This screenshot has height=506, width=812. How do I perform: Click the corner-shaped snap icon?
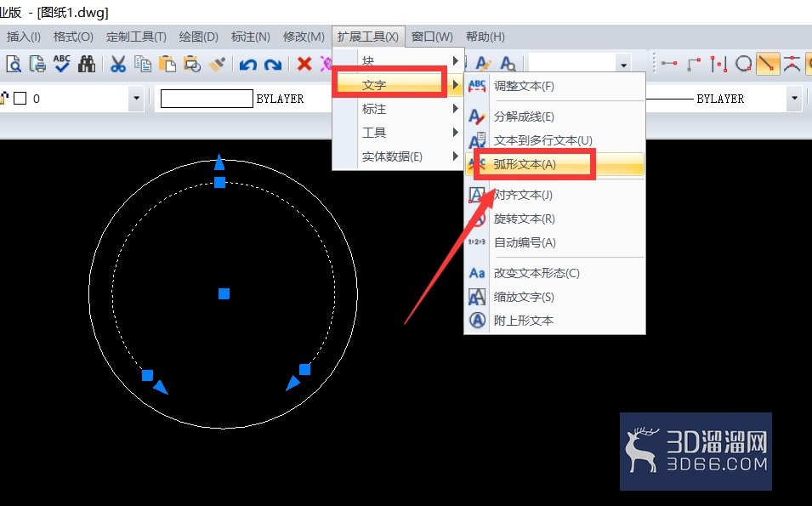(694, 64)
